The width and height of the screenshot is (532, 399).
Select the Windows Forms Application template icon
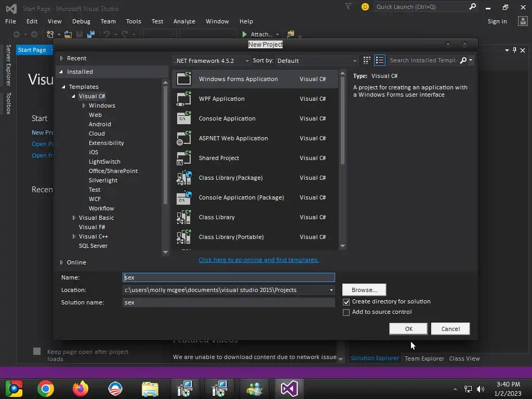(184, 79)
